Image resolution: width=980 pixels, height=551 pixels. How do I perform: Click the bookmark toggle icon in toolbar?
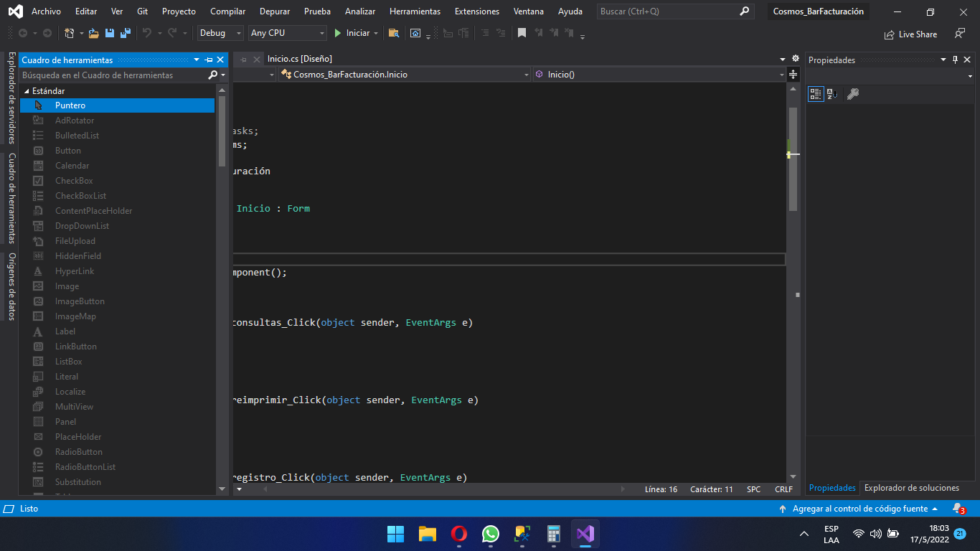522,33
